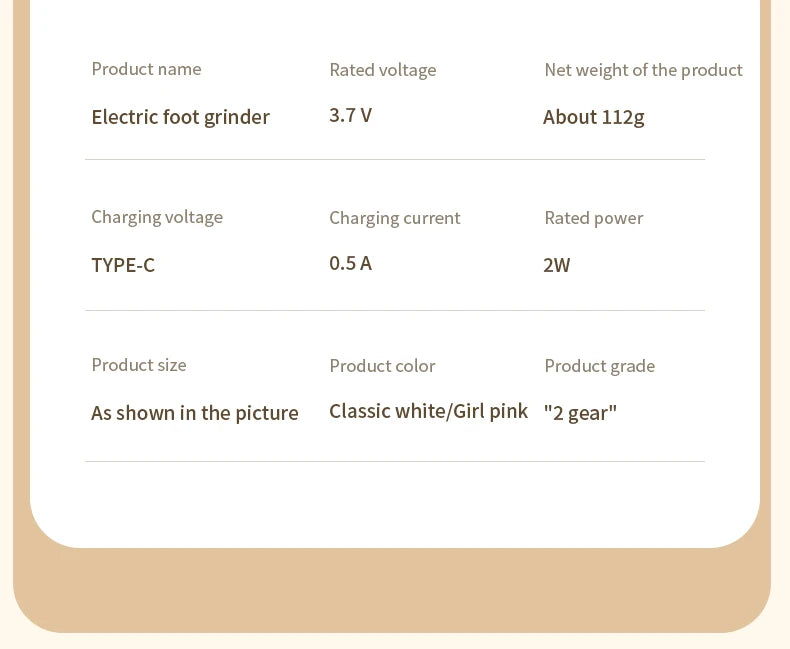Viewport: 790px width, 649px height.
Task: Select the "3.7 V" value
Action: click(x=350, y=115)
